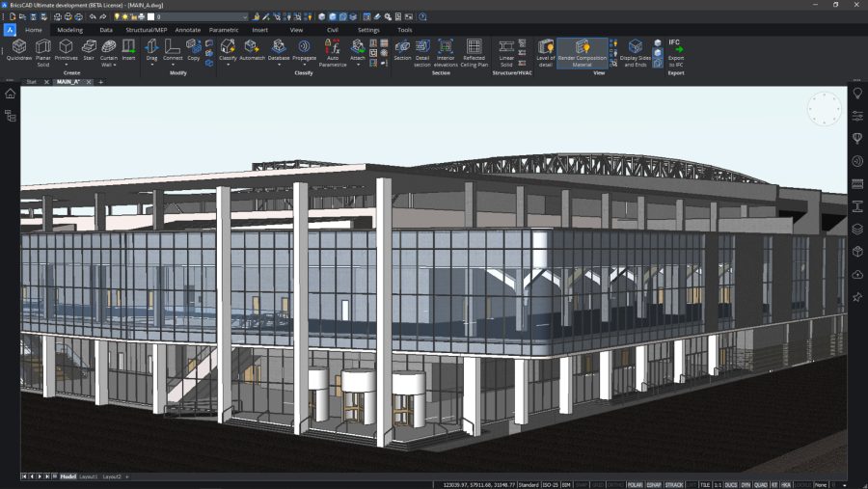Activate the Automatch tool
This screenshot has width=868, height=489.
pos(252,50)
